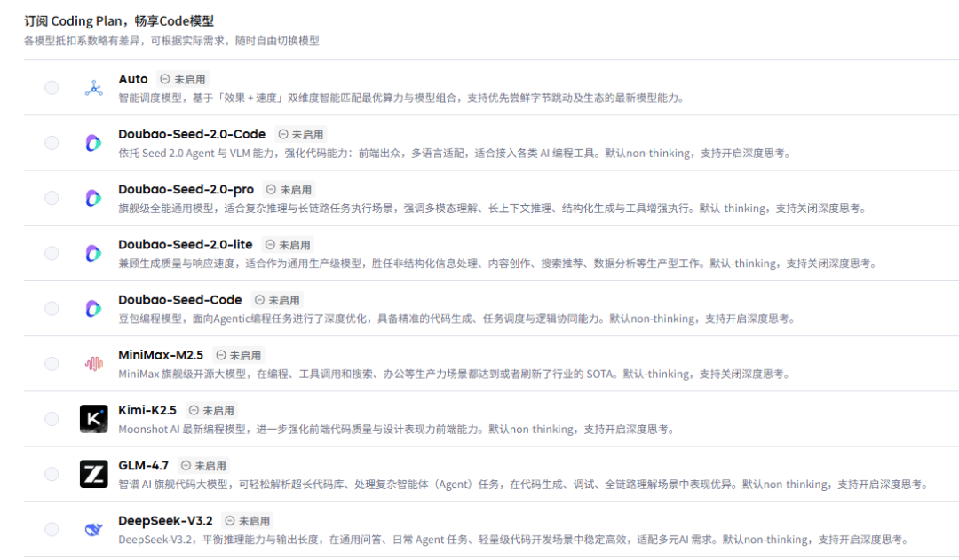Select the Doubao-Seed-Code radio button
959x560 pixels.
coord(52,308)
